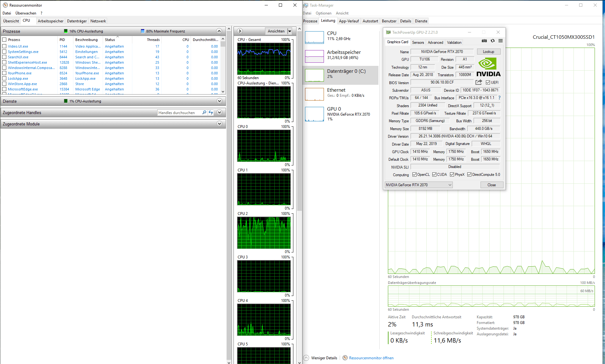
Task: Click Weniger Details in Task-Manager
Action: pos(324,358)
